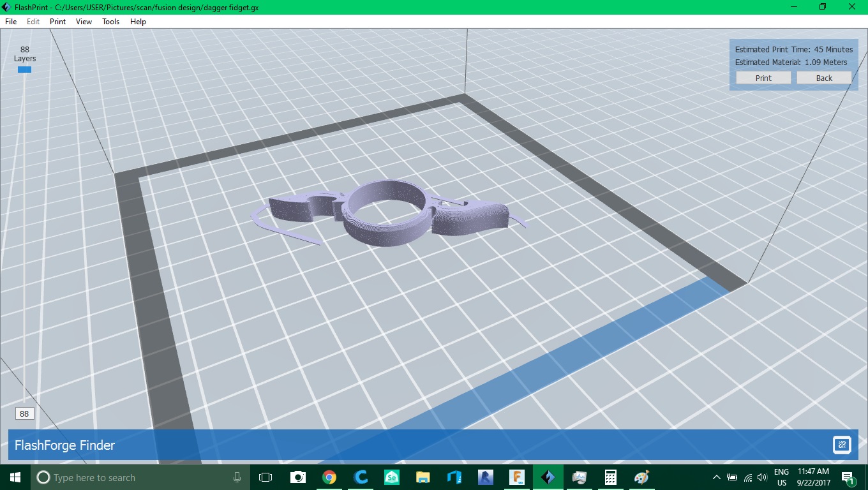Open Google Chrome from the taskbar
Viewport: 868px width, 490px height.
coord(329,477)
